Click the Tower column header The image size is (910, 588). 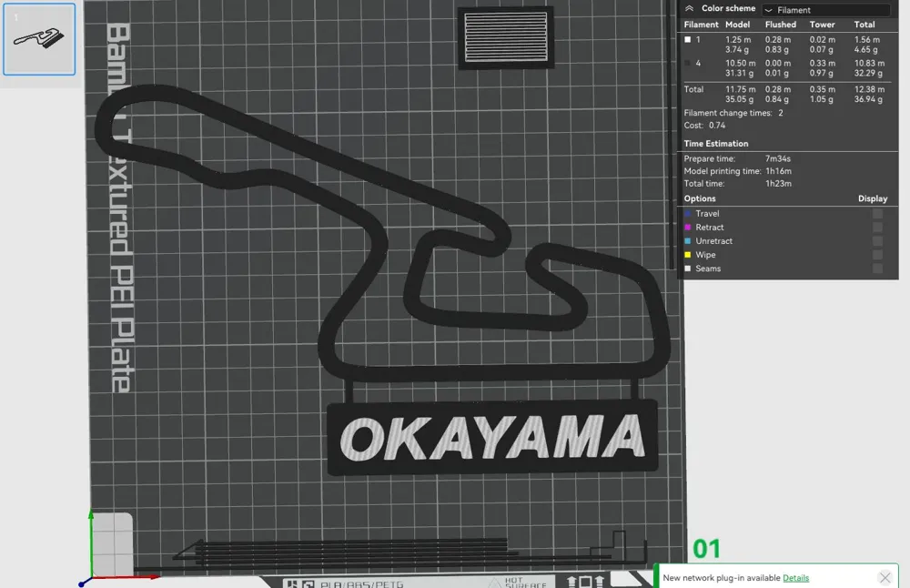coord(823,25)
